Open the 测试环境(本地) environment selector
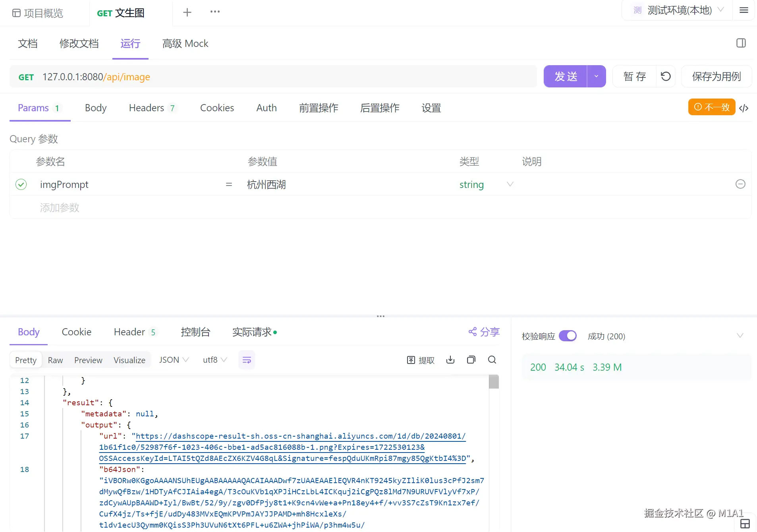The image size is (757, 532). point(677,10)
